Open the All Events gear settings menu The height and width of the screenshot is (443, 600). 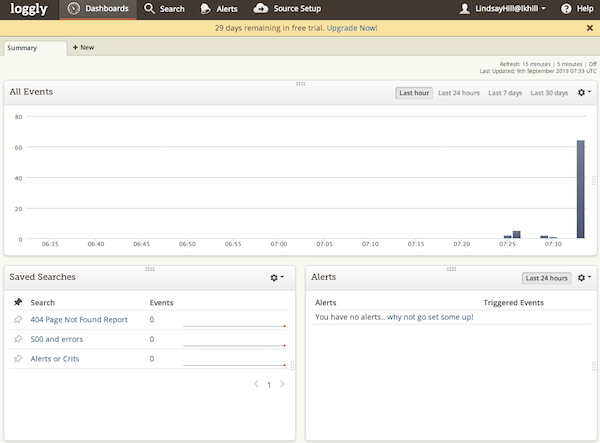tap(584, 93)
